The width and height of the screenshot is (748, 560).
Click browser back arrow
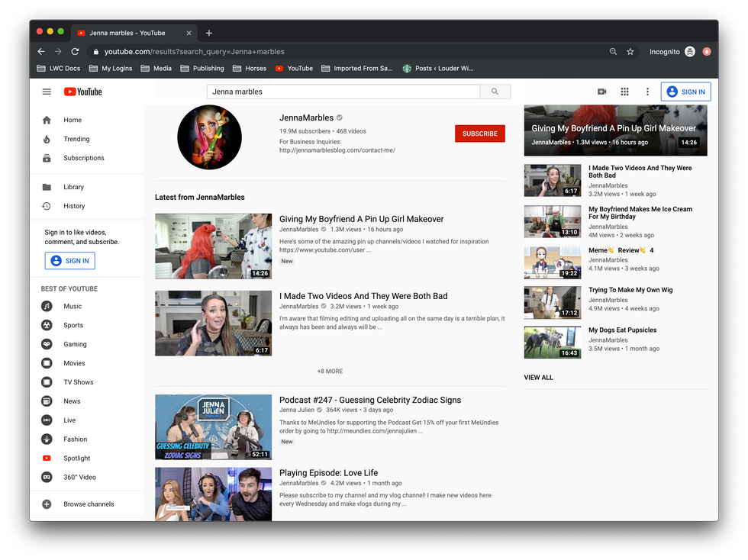click(41, 52)
